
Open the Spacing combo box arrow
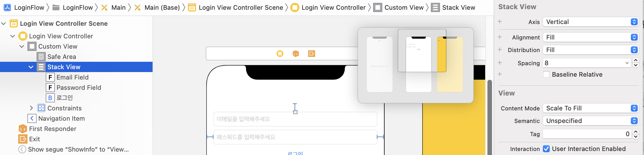pyautogui.click(x=627, y=63)
